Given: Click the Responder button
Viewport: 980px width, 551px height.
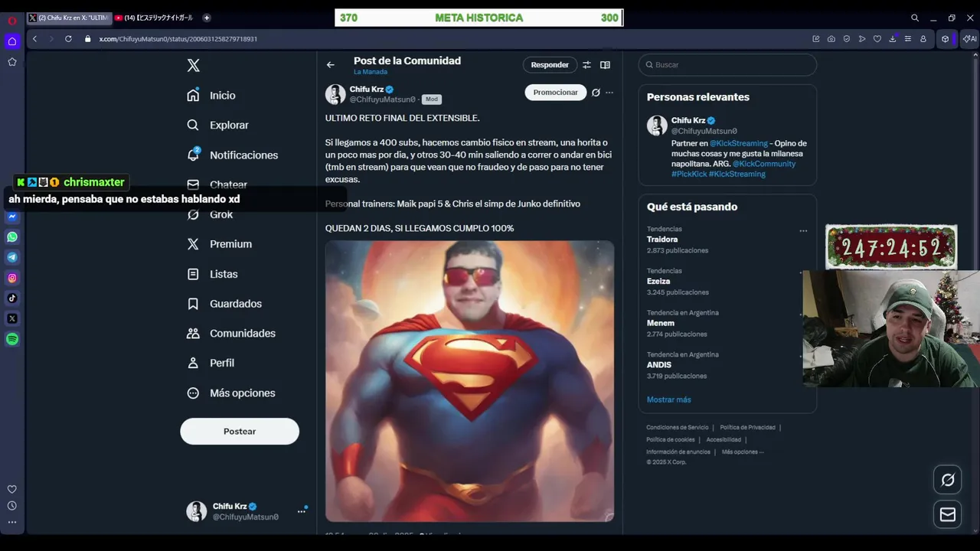Looking at the screenshot, I should pyautogui.click(x=550, y=65).
